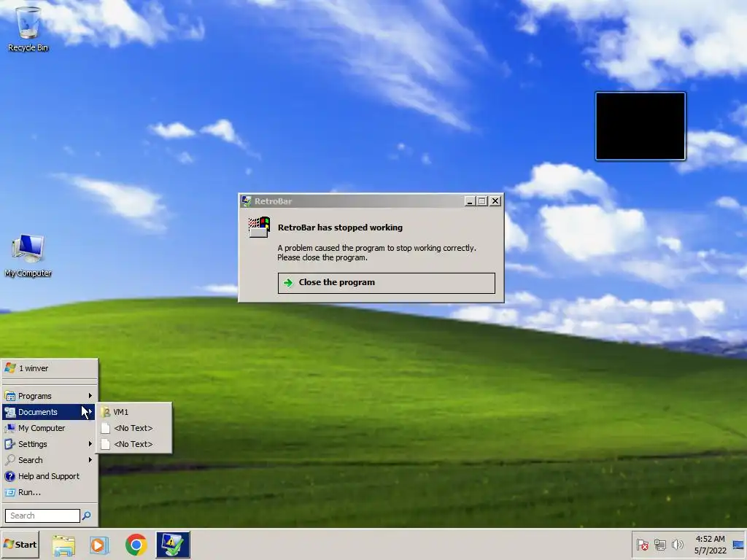Open the Recycle Bin desktop icon
The width and height of the screenshot is (747, 560).
(28, 28)
